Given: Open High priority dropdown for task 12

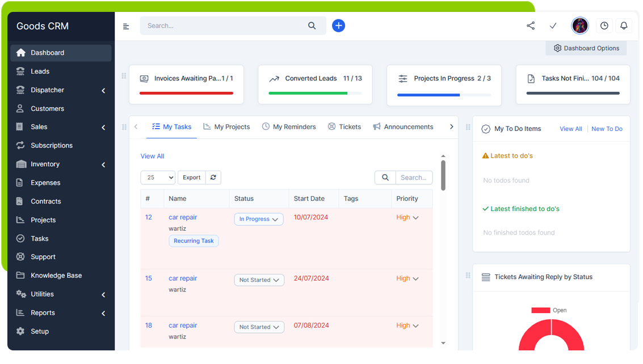Looking at the screenshot, I should pos(407,218).
